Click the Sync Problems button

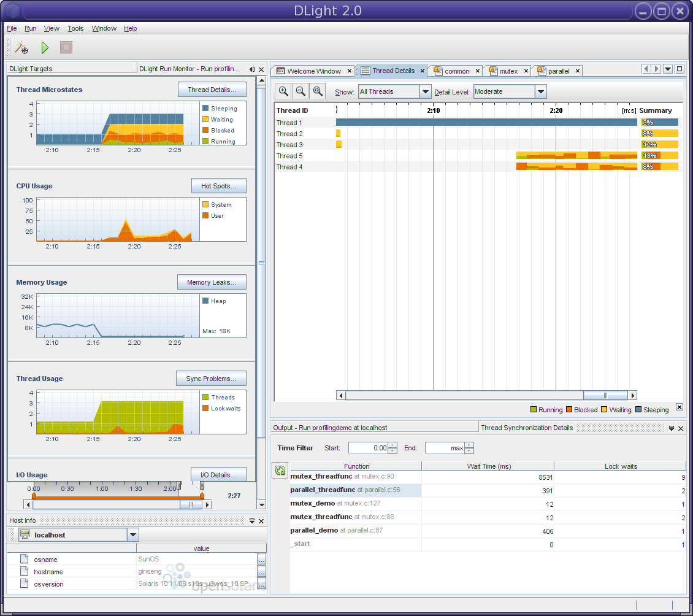[211, 379]
